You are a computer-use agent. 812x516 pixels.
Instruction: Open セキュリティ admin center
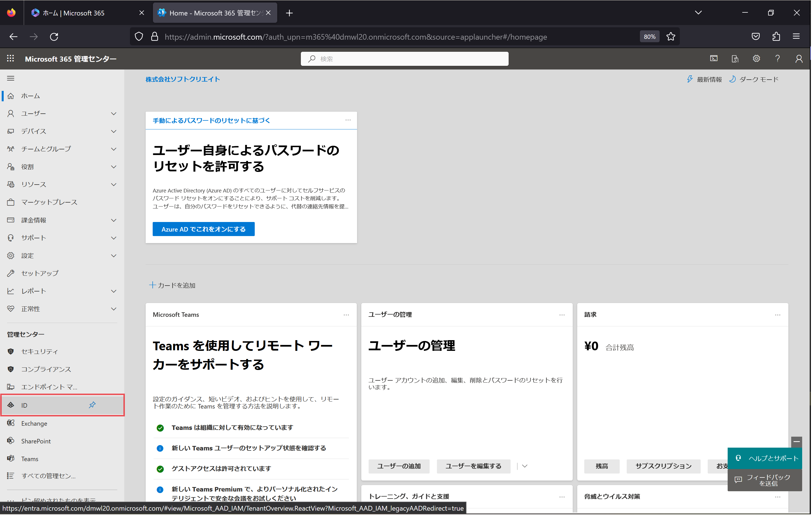62,352
